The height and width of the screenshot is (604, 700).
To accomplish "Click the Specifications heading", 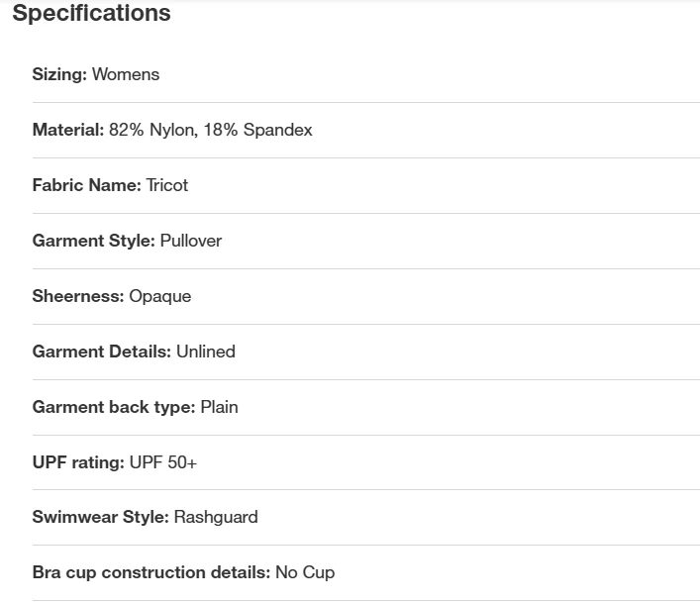I will click(x=91, y=14).
